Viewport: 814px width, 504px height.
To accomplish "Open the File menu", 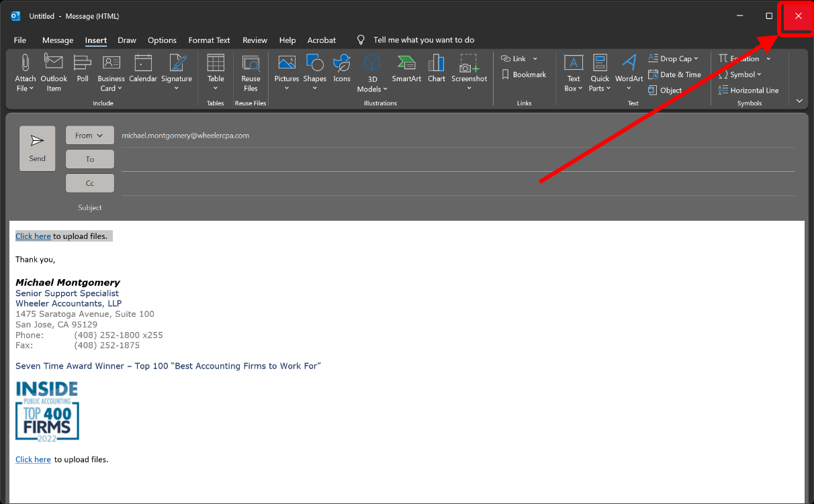I will click(x=20, y=40).
